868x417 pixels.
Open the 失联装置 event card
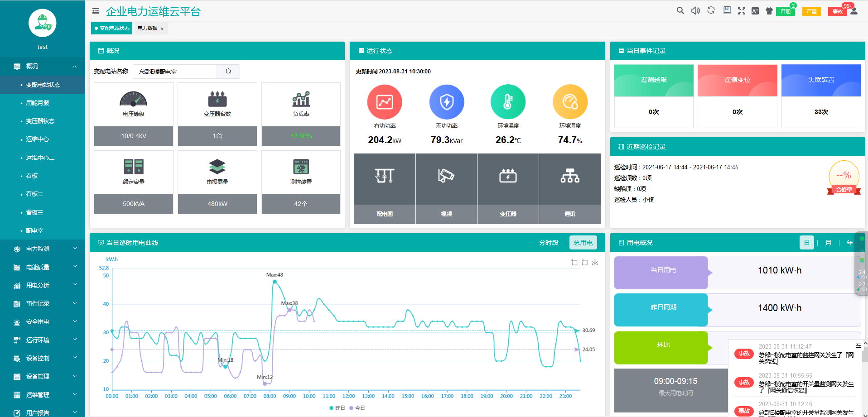click(x=821, y=96)
